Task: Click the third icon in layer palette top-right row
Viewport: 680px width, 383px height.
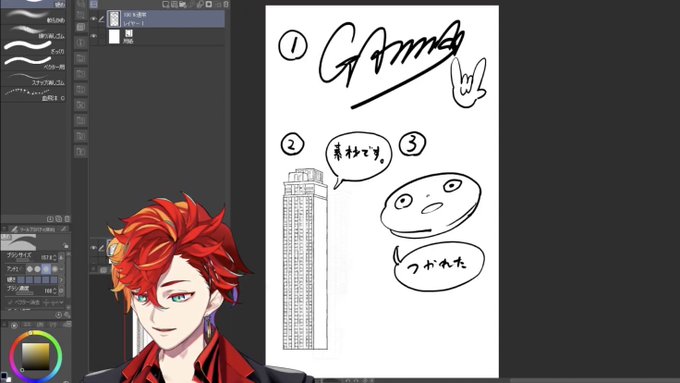Action: click(183, 4)
